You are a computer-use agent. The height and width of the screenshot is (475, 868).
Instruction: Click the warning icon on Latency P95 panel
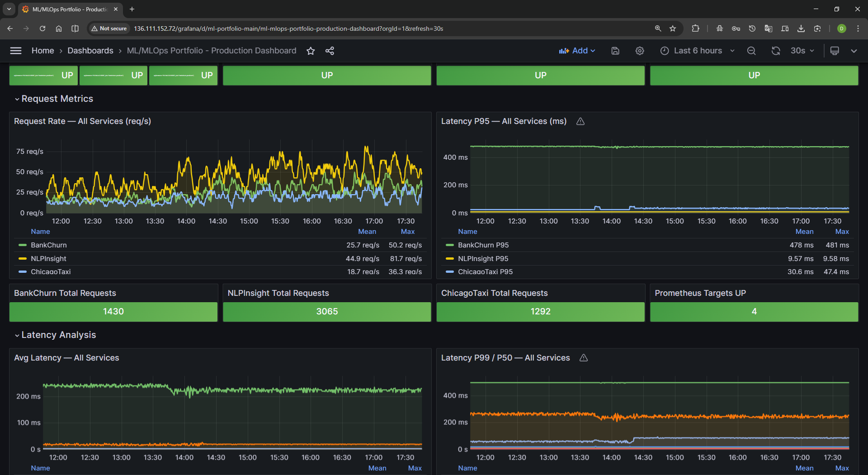pos(580,121)
